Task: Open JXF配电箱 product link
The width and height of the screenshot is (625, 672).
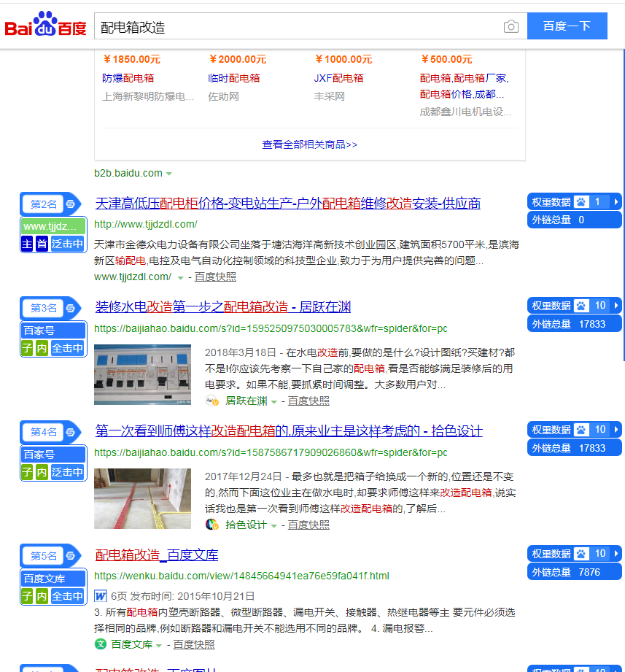Action: click(x=338, y=78)
